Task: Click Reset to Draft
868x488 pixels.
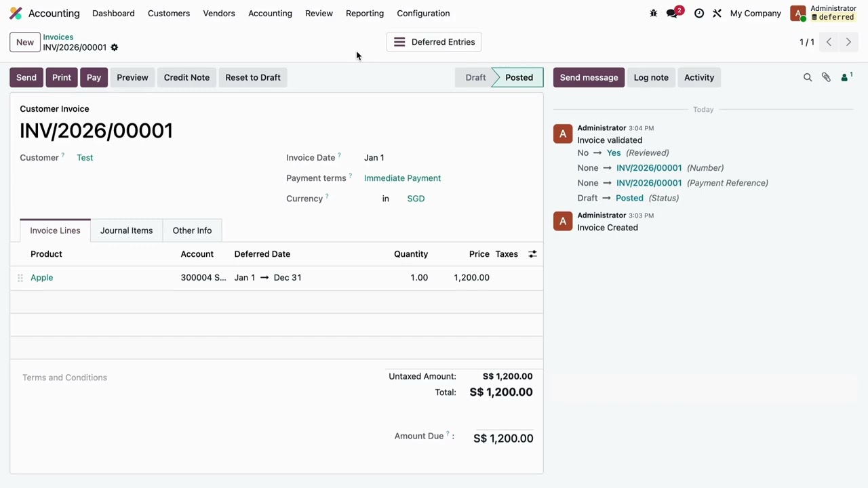Action: coord(253,77)
